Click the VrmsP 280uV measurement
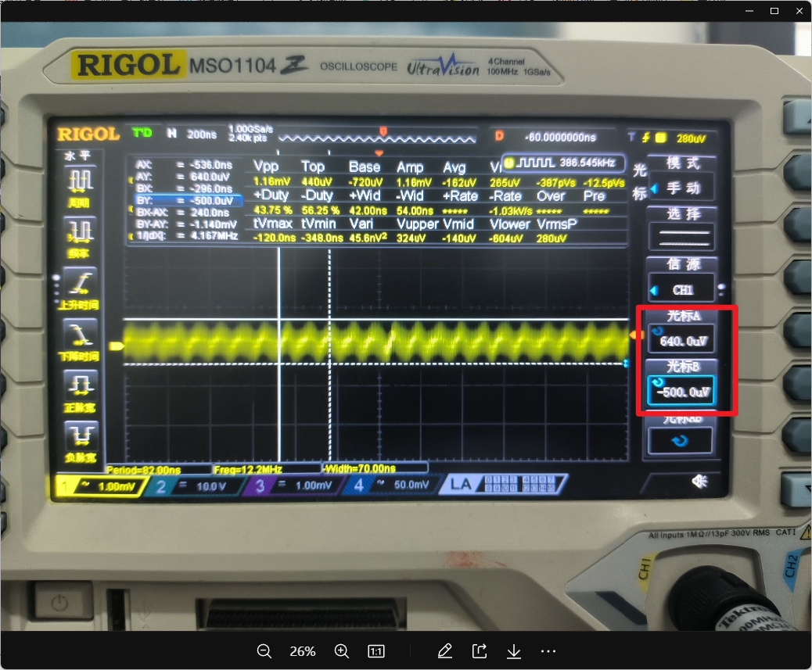 (556, 231)
